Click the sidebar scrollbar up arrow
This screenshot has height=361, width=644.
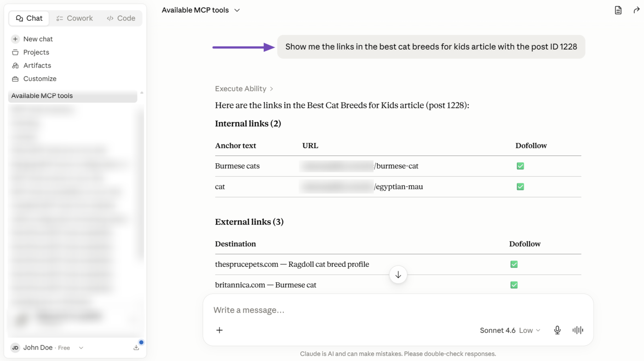pos(142,93)
